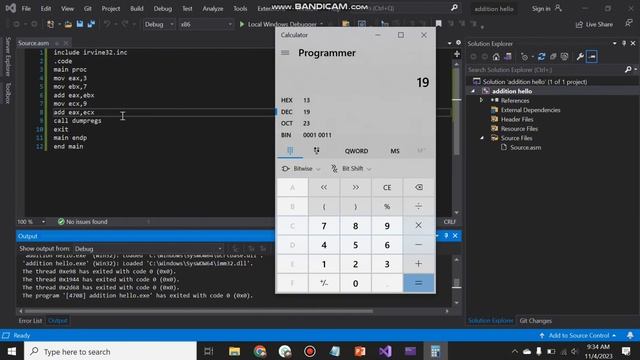Open the 100 % zoom dropdown in editor

pos(31,222)
